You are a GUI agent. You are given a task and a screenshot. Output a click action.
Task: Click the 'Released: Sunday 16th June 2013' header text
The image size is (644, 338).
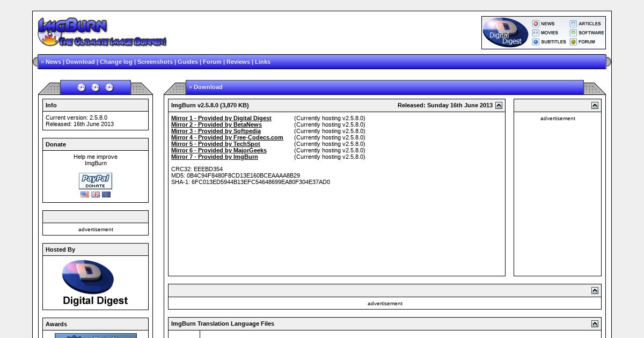[445, 105]
